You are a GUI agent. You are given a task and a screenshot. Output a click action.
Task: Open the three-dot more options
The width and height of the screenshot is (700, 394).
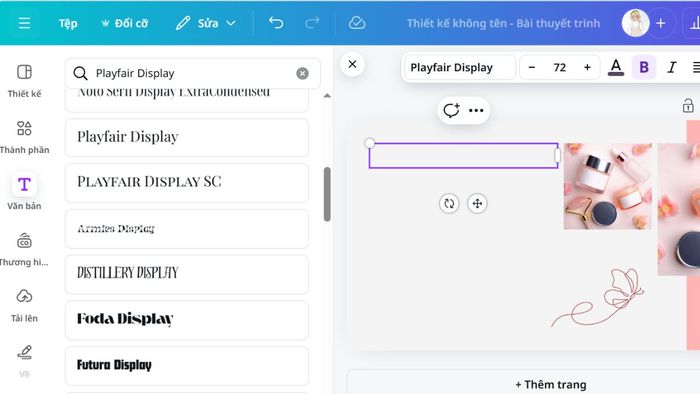coord(476,110)
